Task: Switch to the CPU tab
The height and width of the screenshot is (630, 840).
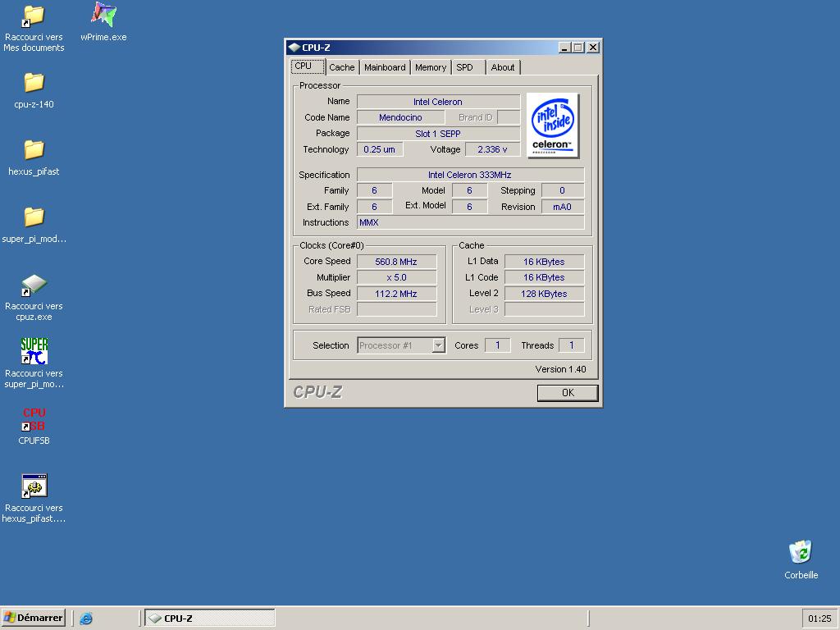Action: 308,66
